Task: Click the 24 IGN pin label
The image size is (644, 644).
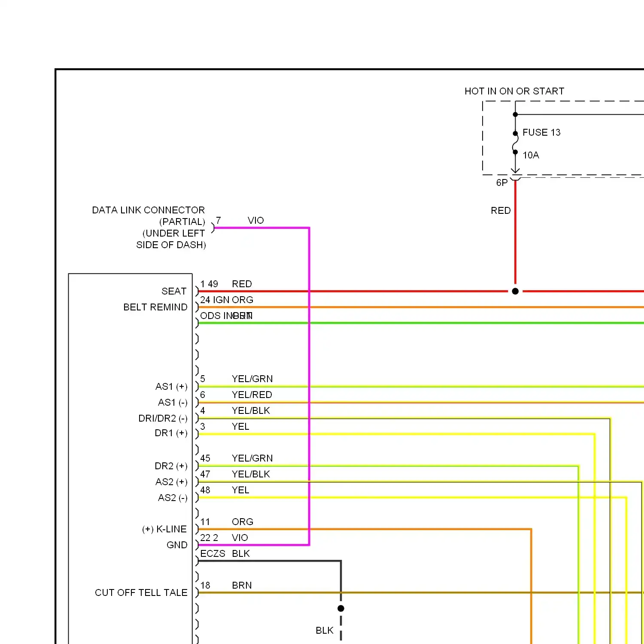Action: 215,300
